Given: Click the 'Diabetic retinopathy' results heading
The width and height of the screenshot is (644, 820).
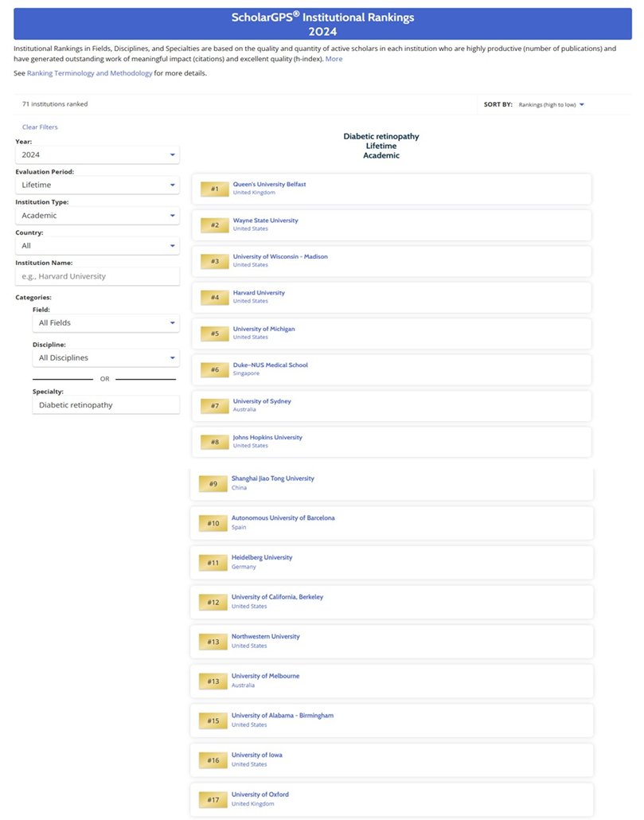Looking at the screenshot, I should pos(381,136).
